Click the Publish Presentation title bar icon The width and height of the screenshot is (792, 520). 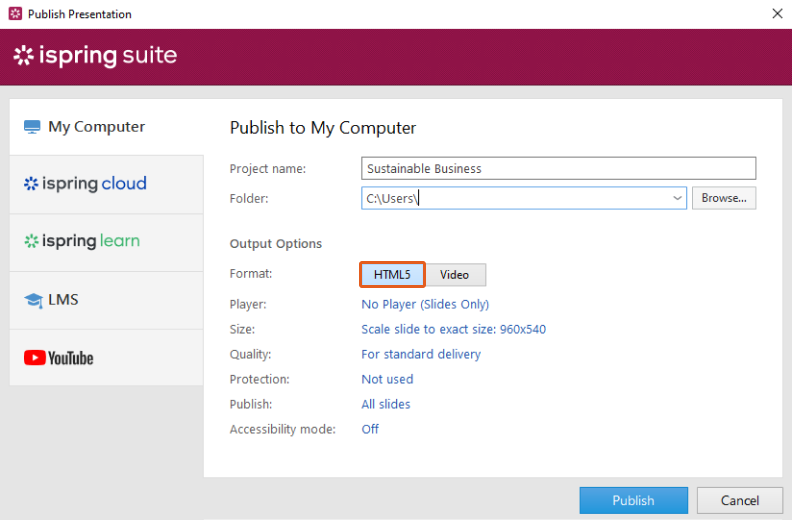[16, 14]
